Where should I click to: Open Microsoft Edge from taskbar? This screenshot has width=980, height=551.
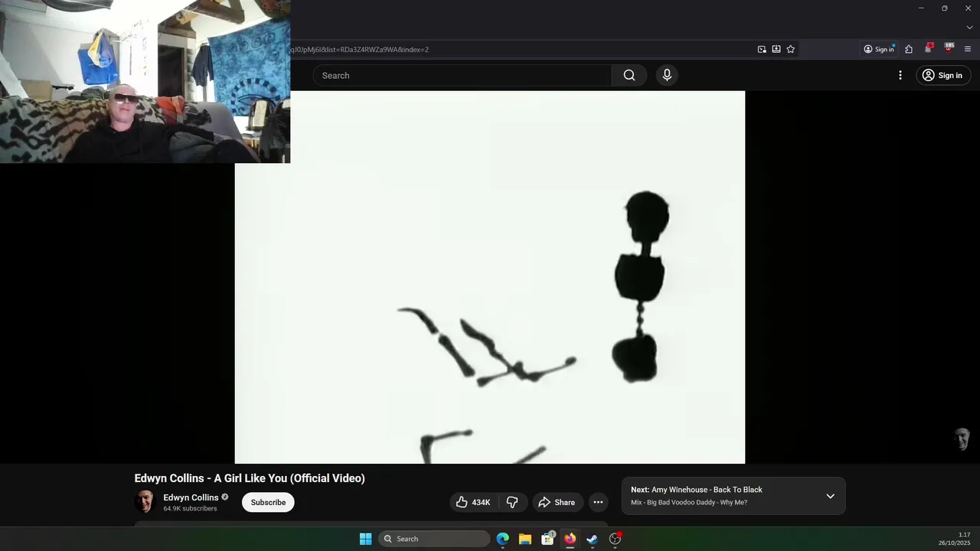pyautogui.click(x=503, y=539)
